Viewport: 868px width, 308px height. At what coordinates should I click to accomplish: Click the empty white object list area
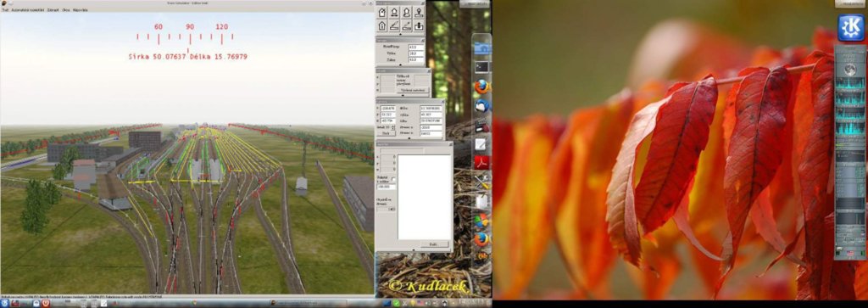click(x=425, y=197)
